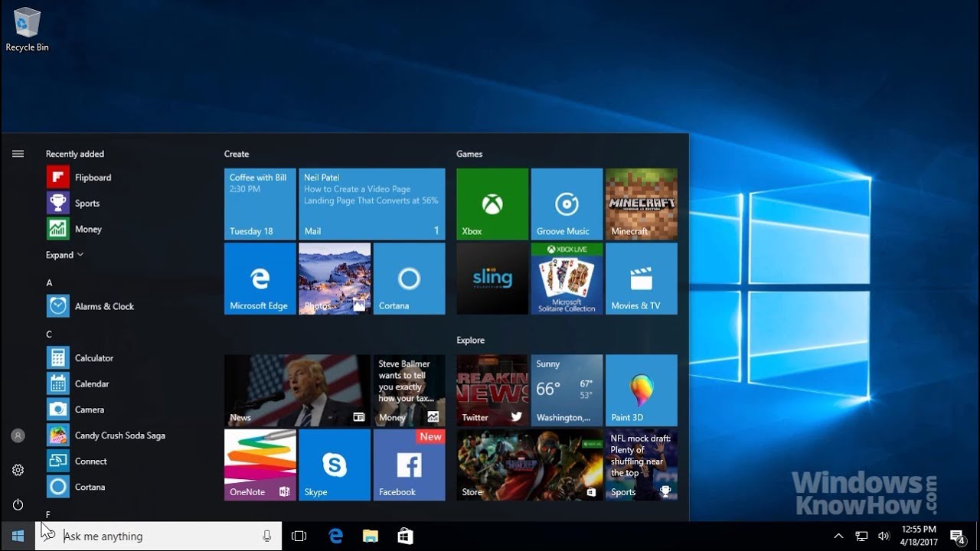Open the Mail tile from Neil Patel
This screenshot has height=551, width=980.
pos(372,204)
